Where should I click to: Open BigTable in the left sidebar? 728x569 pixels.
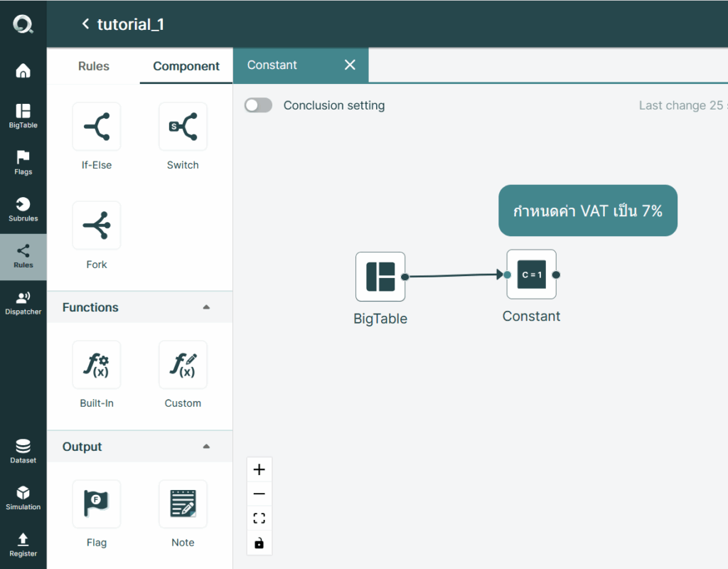pos(23,116)
